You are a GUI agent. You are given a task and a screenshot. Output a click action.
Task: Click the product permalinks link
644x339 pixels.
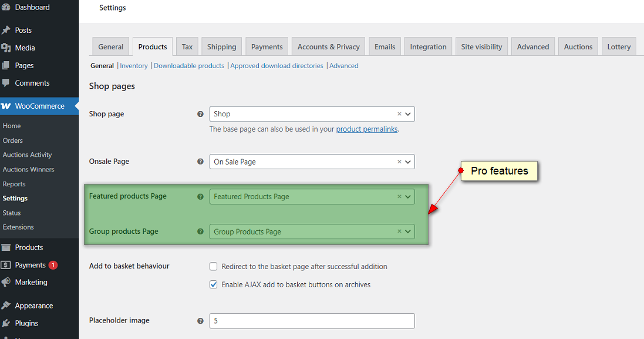pos(366,129)
